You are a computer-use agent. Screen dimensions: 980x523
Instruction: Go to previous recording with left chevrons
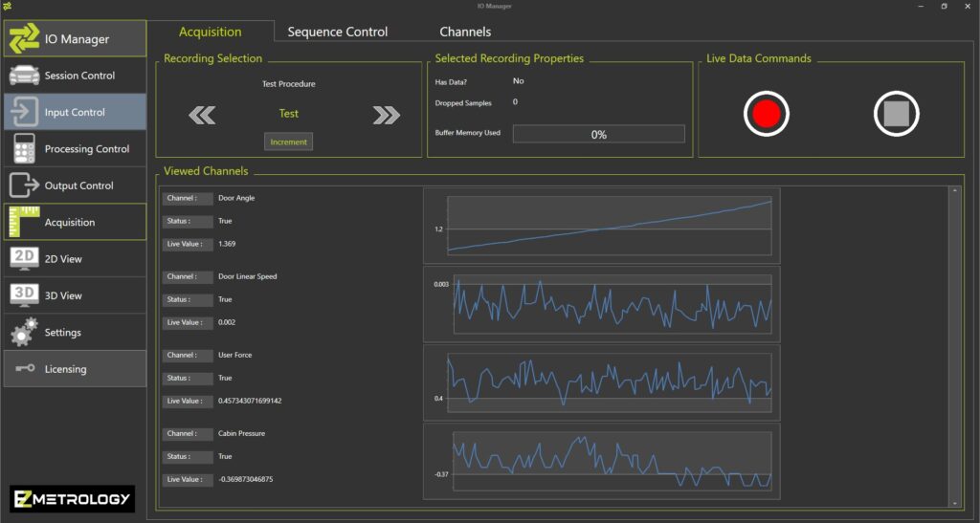(202, 115)
